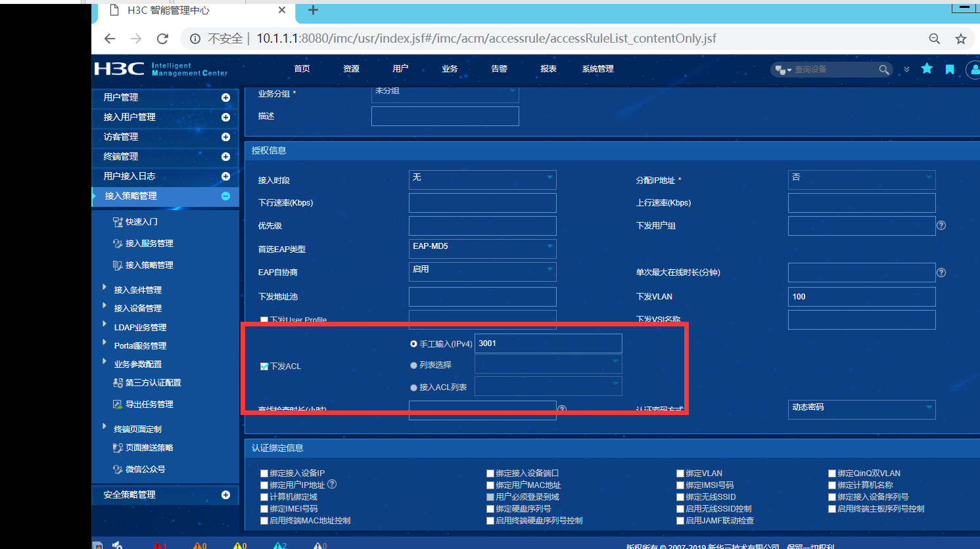Open 快速入门 in the sidebar
The image size is (980, 549).
coord(141,222)
